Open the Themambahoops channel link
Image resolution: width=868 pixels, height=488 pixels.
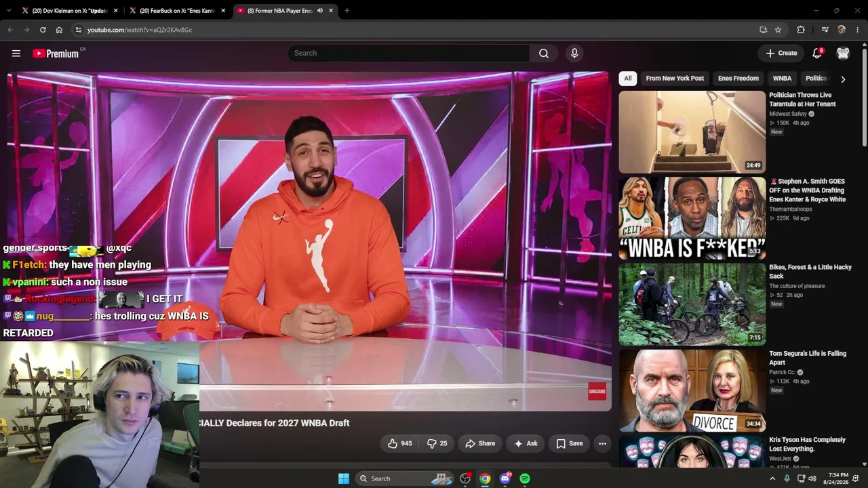(x=791, y=209)
